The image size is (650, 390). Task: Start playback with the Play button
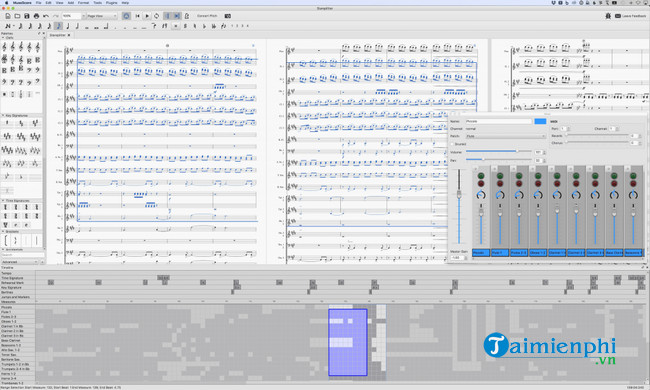click(x=147, y=16)
